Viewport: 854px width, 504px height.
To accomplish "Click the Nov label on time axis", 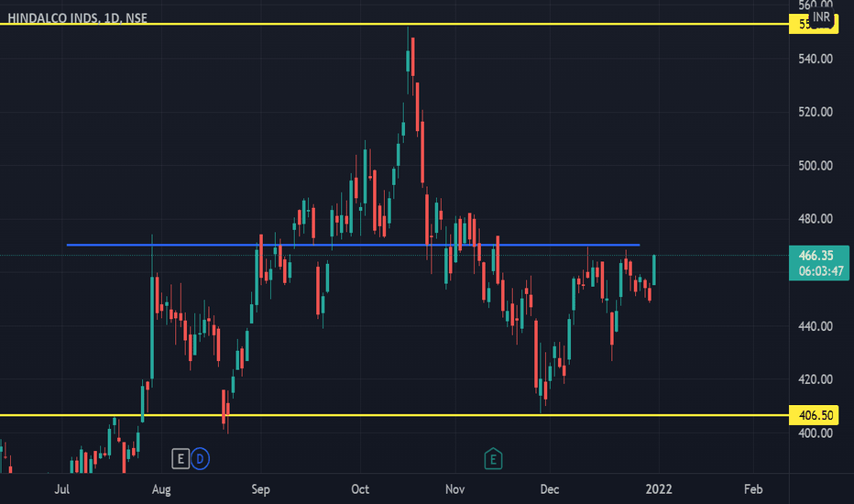I will tap(454, 489).
